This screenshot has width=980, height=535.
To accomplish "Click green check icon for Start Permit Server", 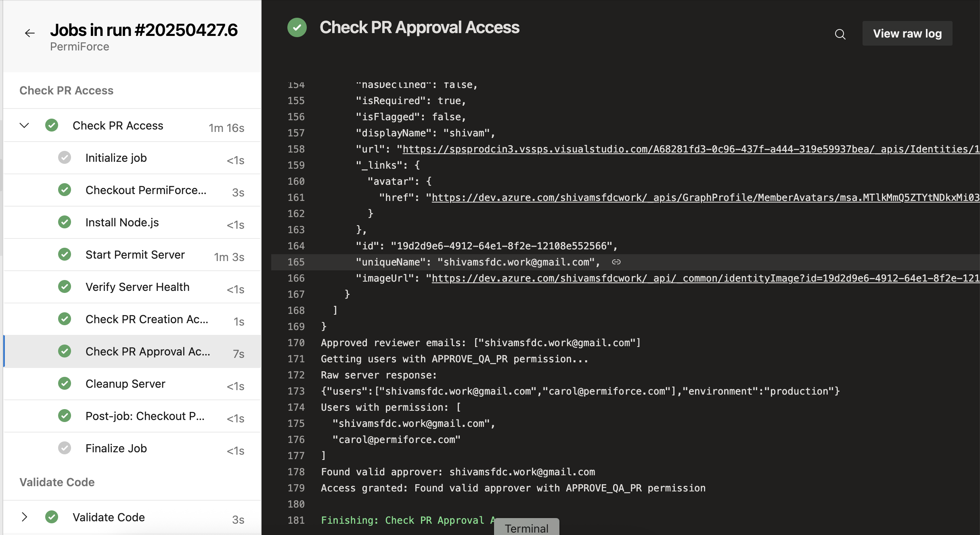I will point(65,255).
